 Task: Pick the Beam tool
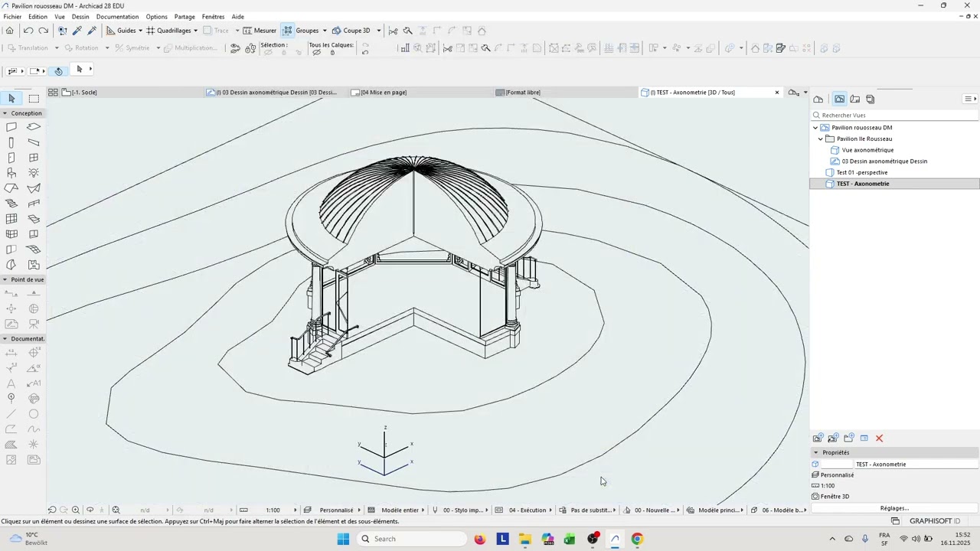(34, 142)
